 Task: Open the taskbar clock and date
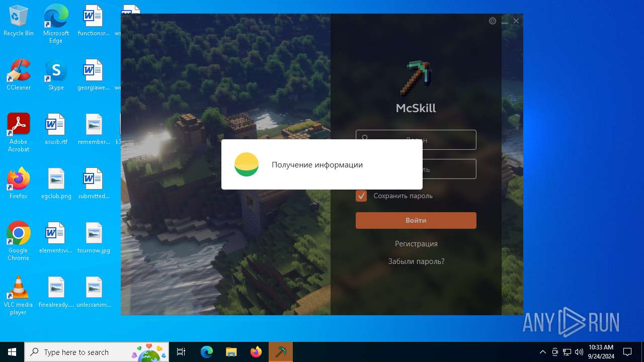coord(601,352)
